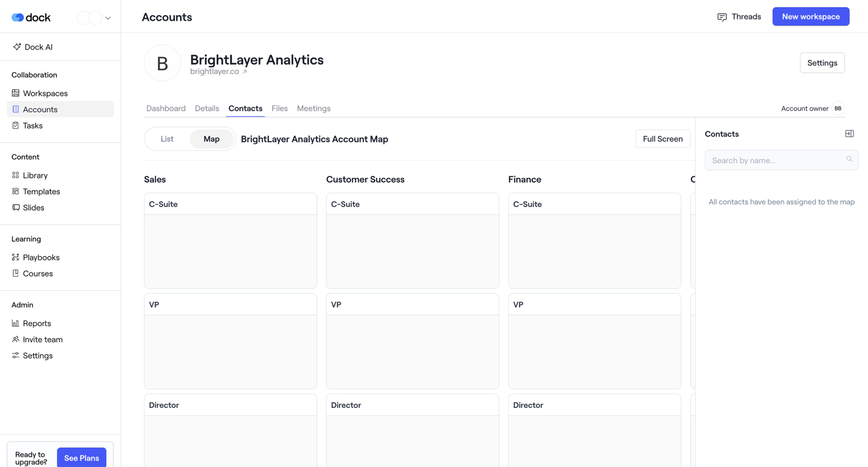
Task: Select the Contacts tab
Action: click(x=245, y=108)
